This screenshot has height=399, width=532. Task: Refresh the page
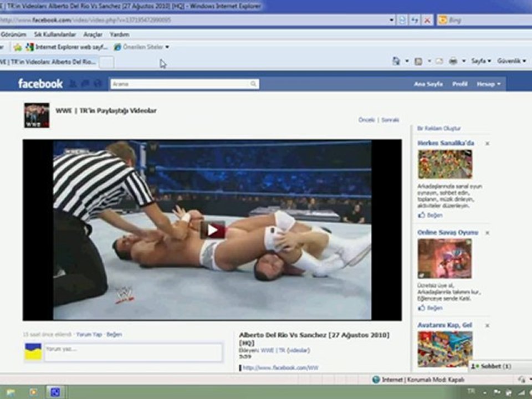click(x=415, y=21)
